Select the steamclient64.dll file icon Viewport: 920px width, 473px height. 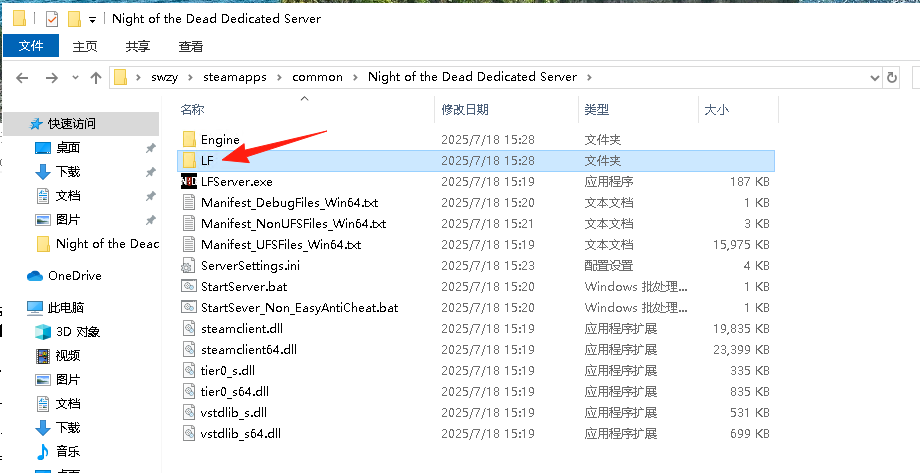pos(189,349)
